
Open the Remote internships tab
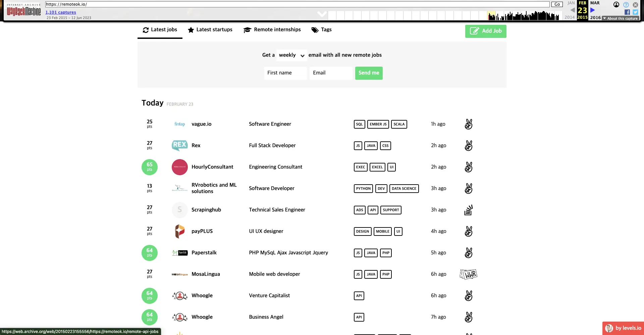pyautogui.click(x=272, y=30)
